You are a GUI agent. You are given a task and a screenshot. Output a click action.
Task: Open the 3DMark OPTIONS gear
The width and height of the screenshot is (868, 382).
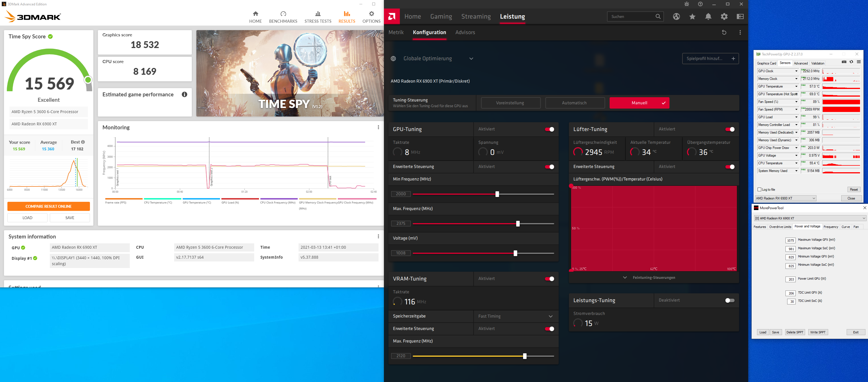click(x=371, y=17)
